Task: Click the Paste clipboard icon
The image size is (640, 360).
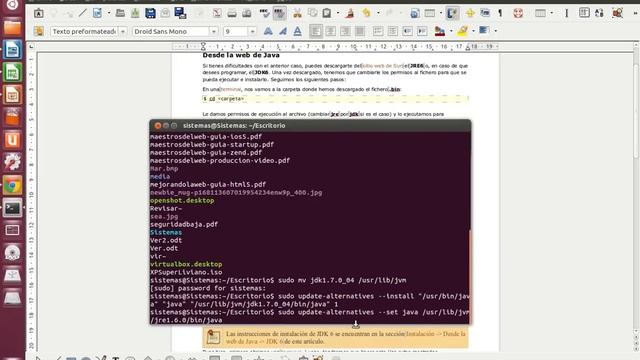Action: 327,13
